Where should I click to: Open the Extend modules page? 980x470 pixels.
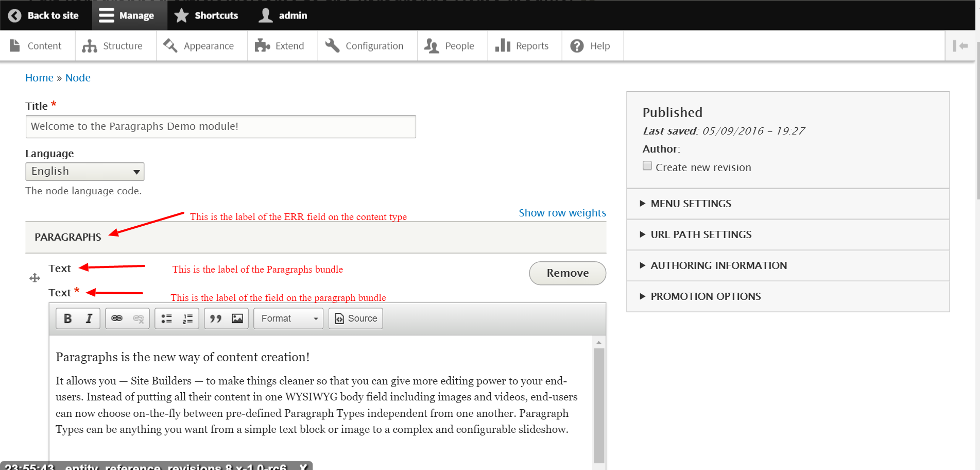point(280,46)
